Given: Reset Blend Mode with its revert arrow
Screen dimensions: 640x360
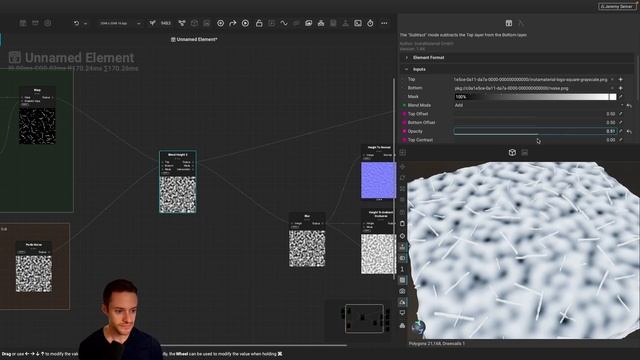Looking at the screenshot, I should click(x=629, y=106).
